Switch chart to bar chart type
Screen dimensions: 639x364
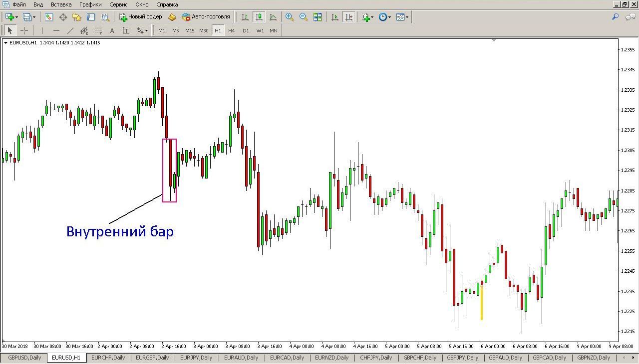[245, 17]
